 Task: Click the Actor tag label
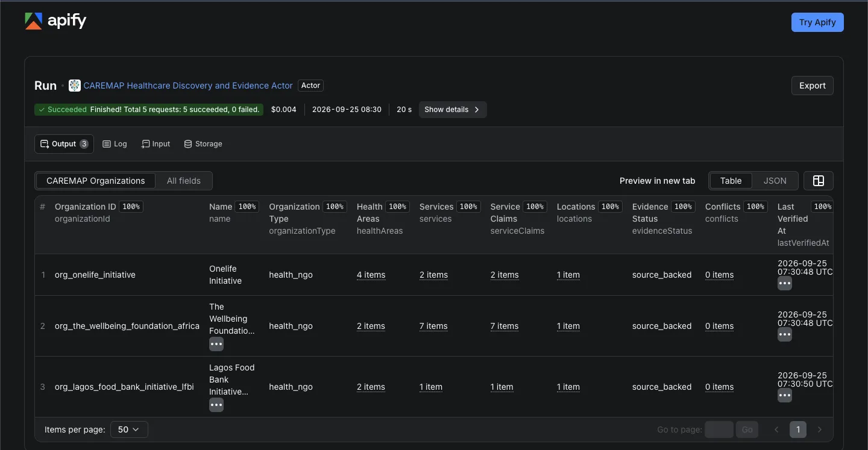tap(310, 86)
